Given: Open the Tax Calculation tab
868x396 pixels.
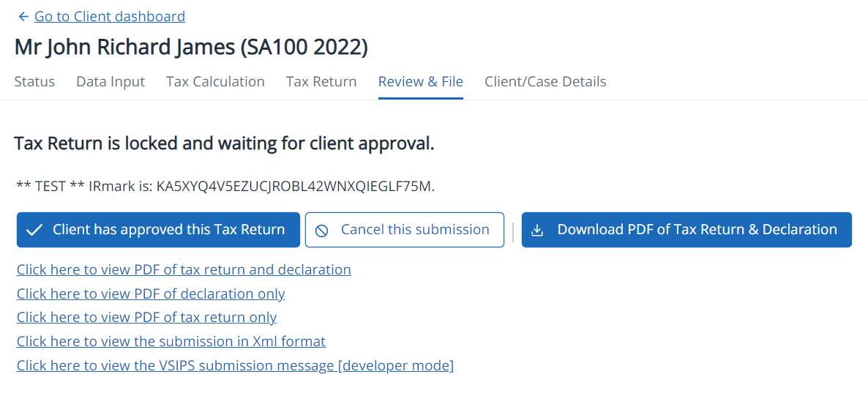Looking at the screenshot, I should [x=215, y=81].
